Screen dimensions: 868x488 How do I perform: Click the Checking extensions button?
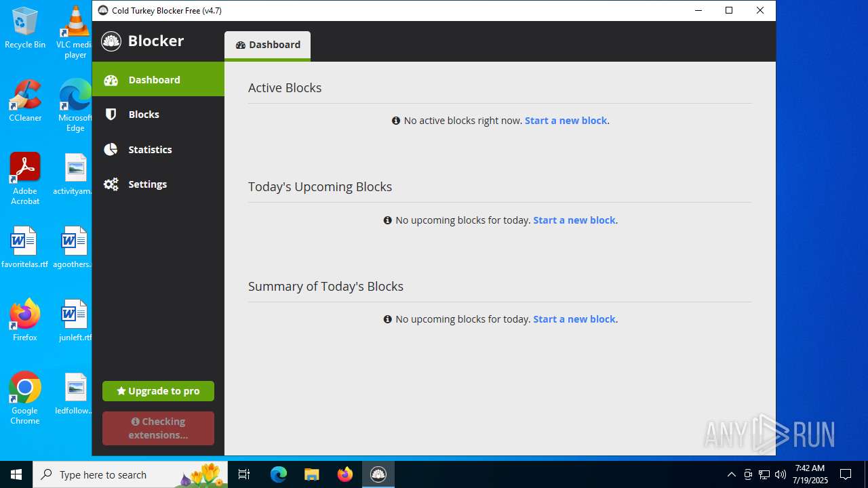[158, 428]
